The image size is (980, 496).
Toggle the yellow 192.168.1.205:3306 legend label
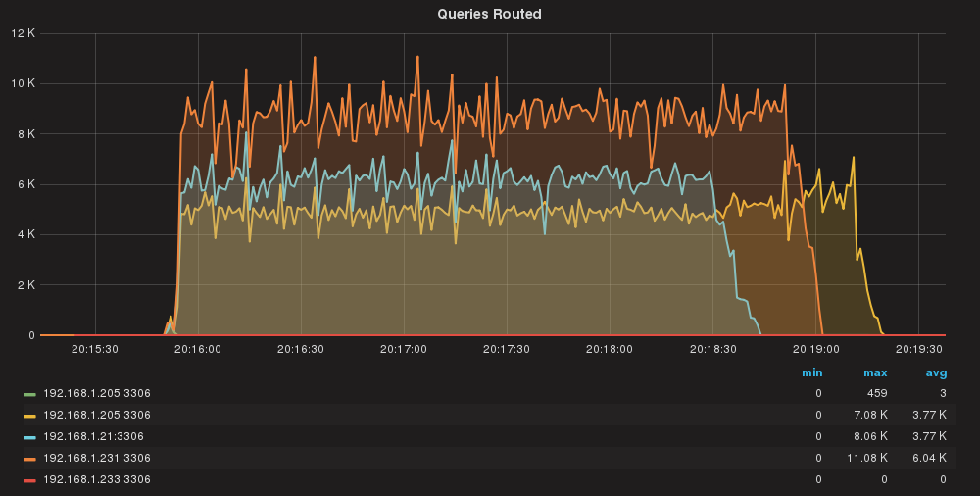coord(97,415)
